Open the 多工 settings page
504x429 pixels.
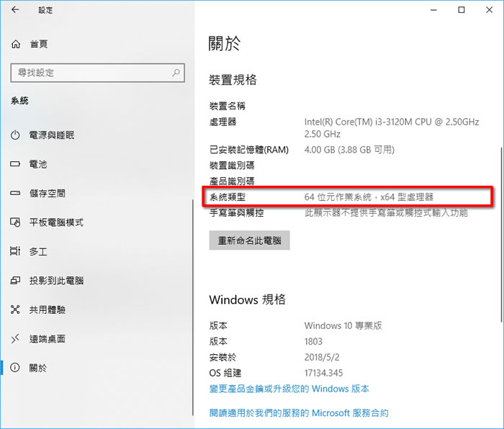click(38, 252)
